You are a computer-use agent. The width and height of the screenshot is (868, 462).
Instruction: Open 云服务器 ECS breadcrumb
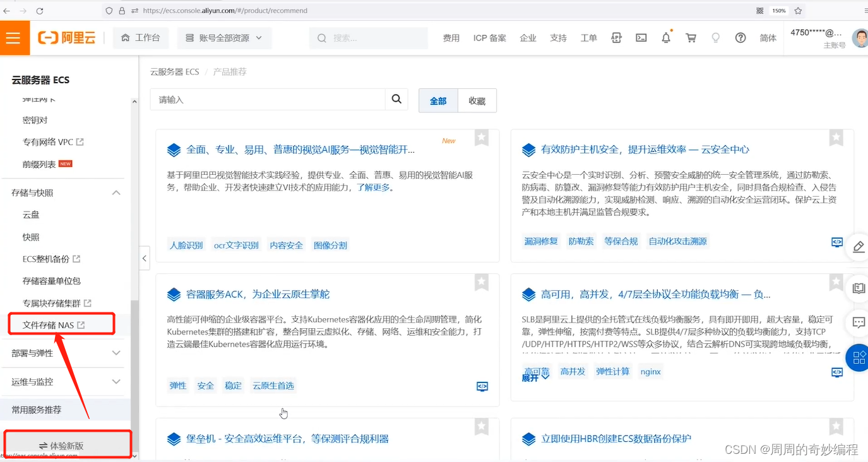[x=174, y=72]
